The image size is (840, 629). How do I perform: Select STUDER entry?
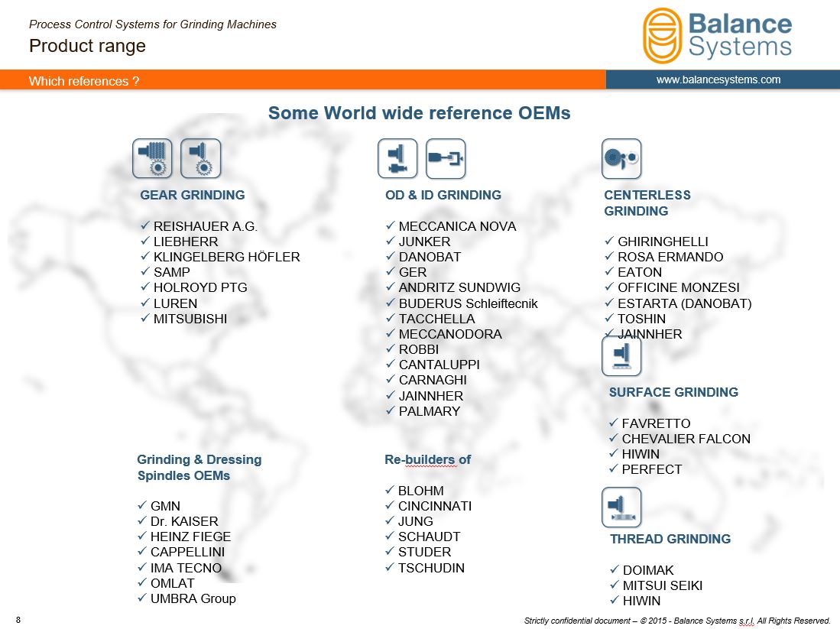(x=424, y=553)
